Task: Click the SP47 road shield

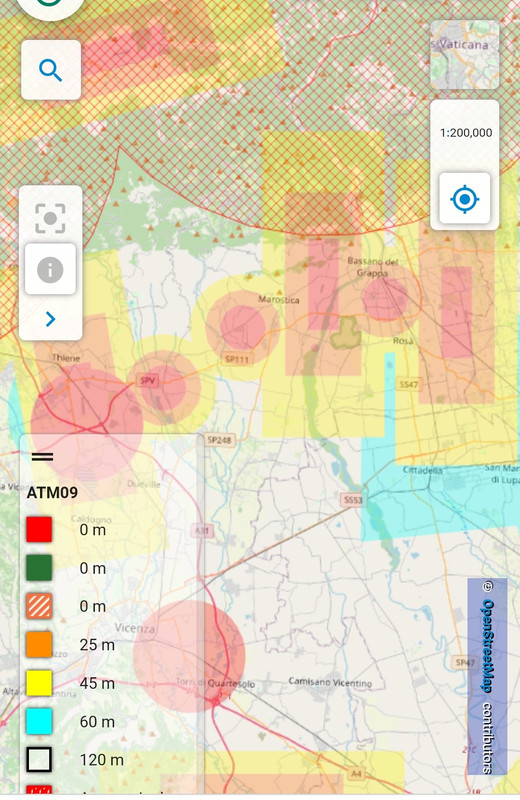Action: coord(465,662)
